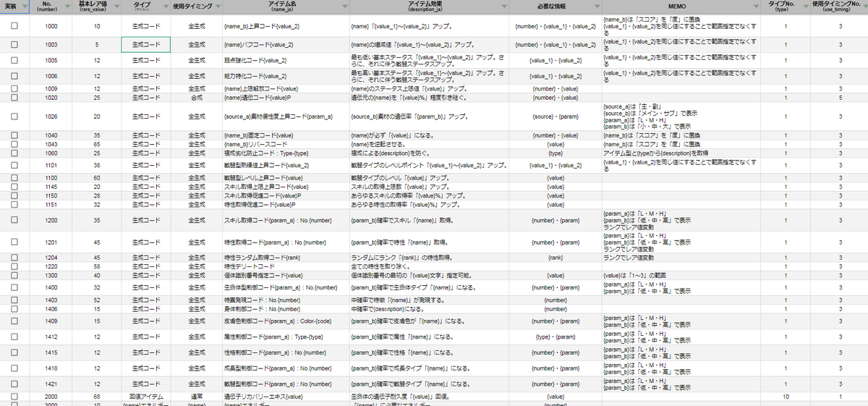The image size is (868, 406).
Task: Open the filter dropdown for 実装 column
Action: [x=25, y=7]
